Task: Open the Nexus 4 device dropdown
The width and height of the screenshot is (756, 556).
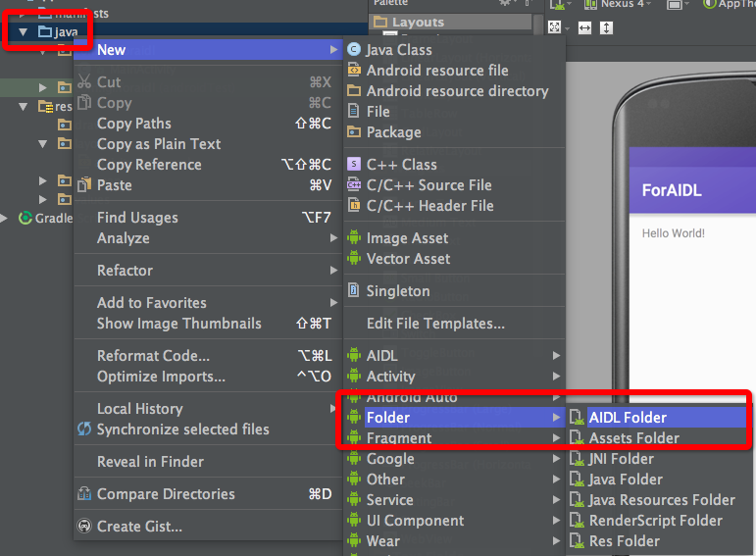Action: [618, 4]
